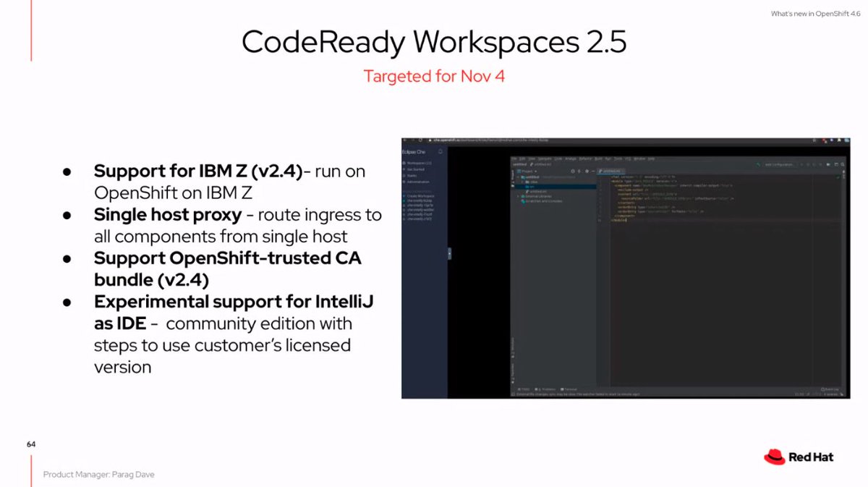Click the 'Support OpenShift-trusted CA bundle (v2.4)' bullet
The width and height of the screenshot is (868, 487).
[x=228, y=268]
